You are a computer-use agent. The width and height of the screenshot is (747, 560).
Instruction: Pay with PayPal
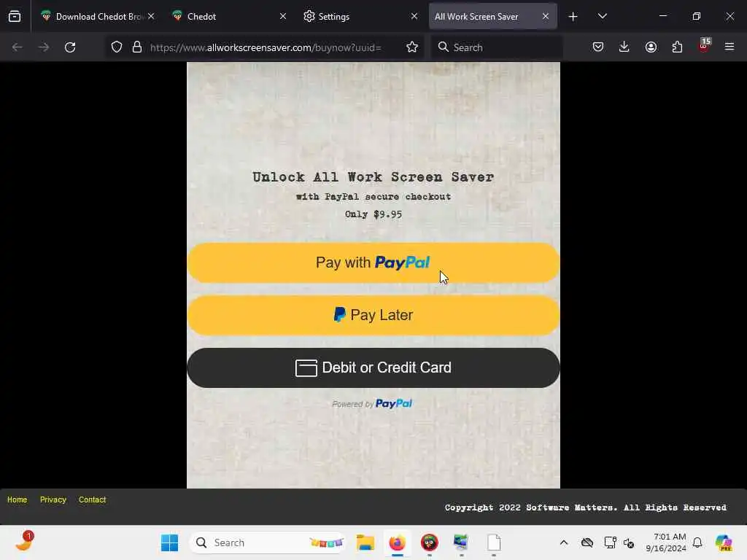[x=373, y=262]
